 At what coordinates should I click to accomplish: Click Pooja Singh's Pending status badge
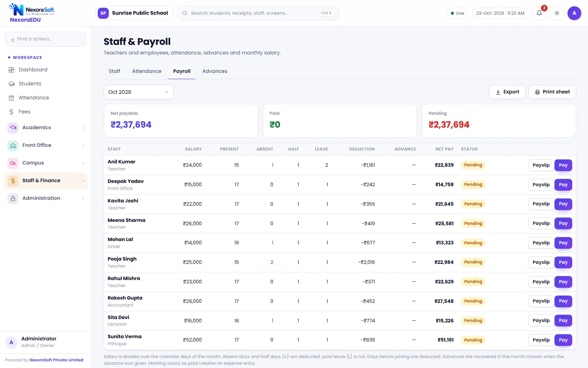coord(473,262)
